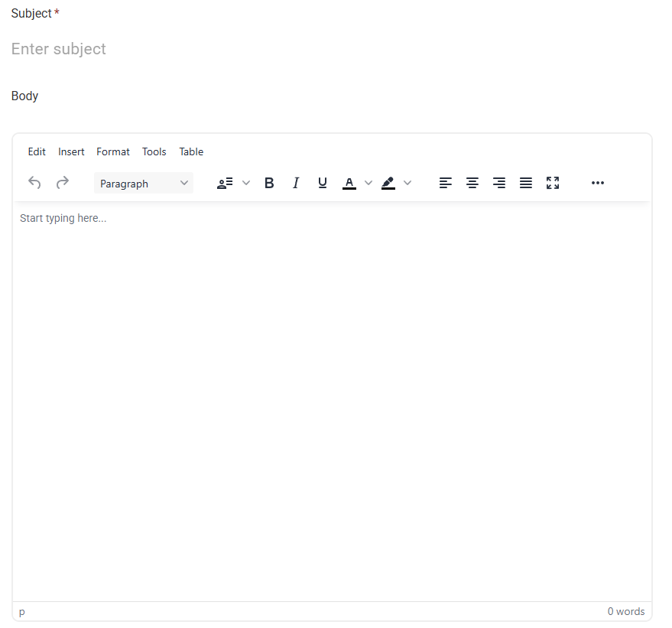Expand the merge tag options chevron
This screenshot has width=672, height=628.
pyautogui.click(x=246, y=183)
